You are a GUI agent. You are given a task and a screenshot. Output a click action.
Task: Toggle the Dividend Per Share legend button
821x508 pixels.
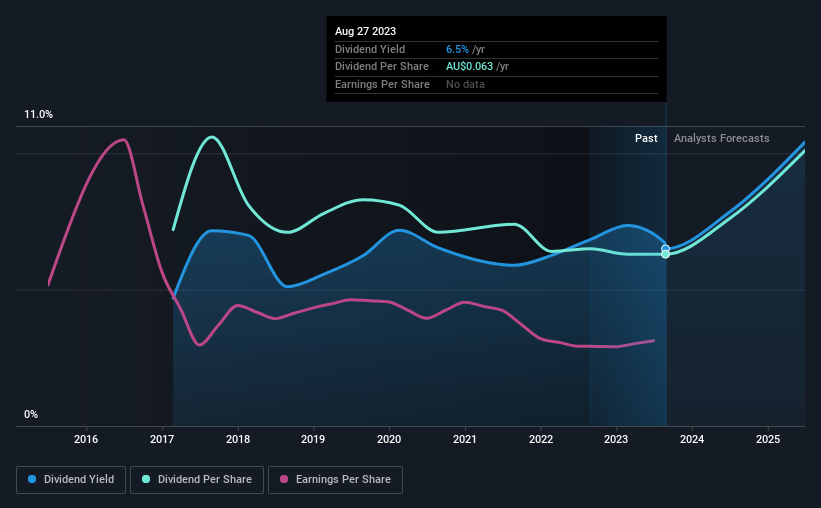point(197,480)
